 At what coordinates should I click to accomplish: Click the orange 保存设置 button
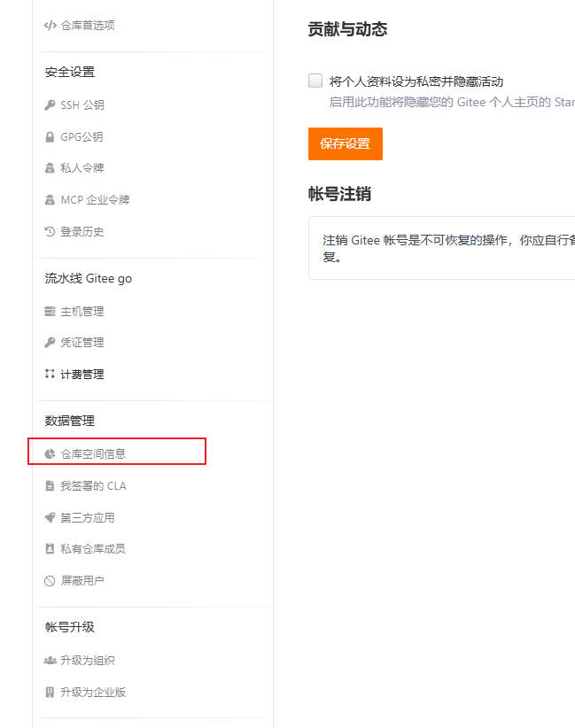click(x=346, y=144)
